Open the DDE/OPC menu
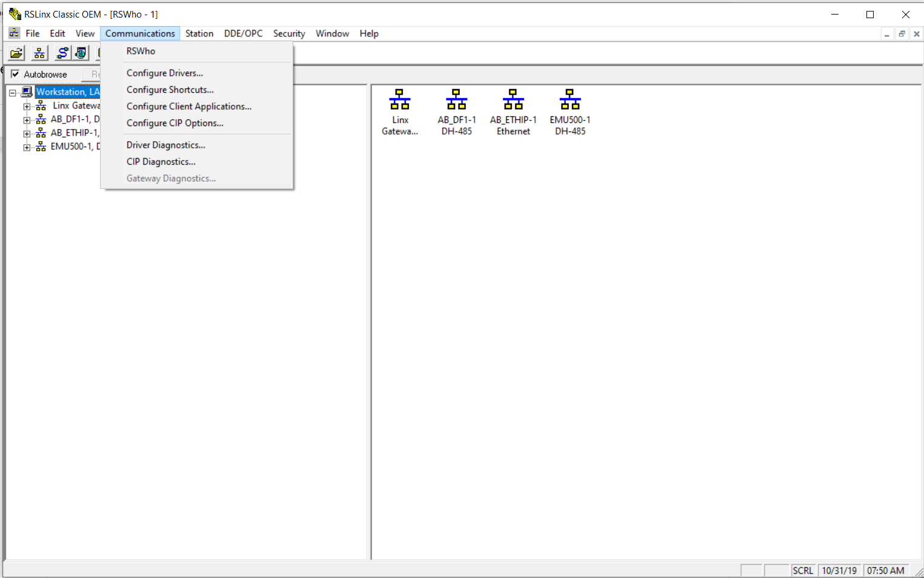The width and height of the screenshot is (924, 578). pyautogui.click(x=244, y=33)
